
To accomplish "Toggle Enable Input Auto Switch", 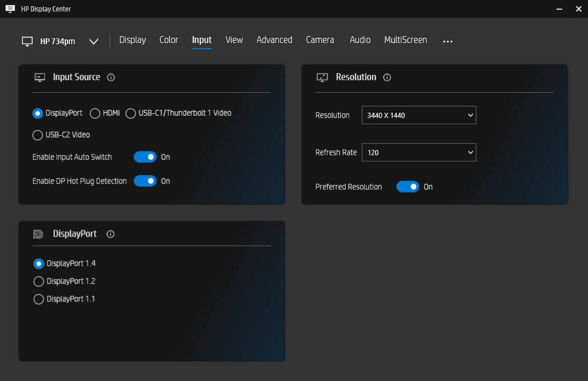I will 145,157.
